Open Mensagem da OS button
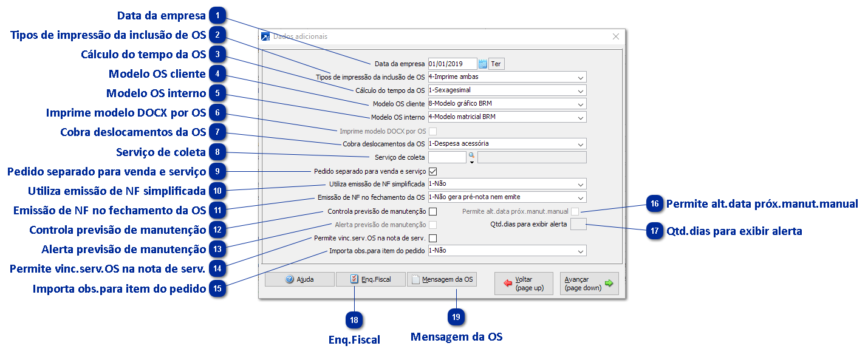 point(442,279)
